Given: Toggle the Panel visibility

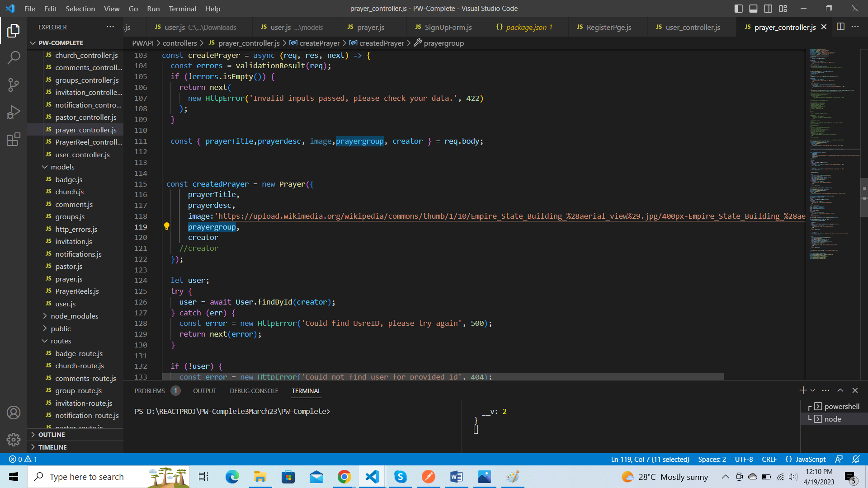Looking at the screenshot, I should [x=753, y=8].
